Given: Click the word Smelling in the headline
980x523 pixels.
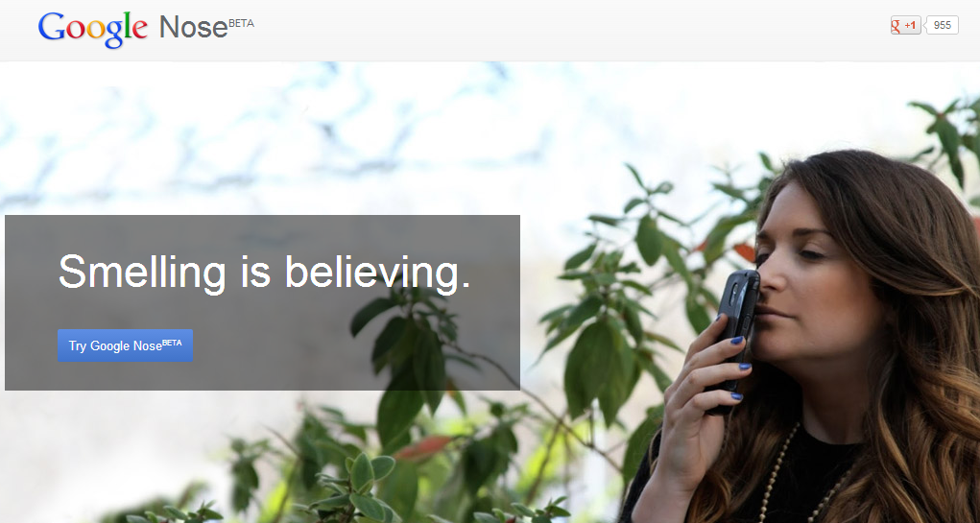Looking at the screenshot, I should coord(142,273).
